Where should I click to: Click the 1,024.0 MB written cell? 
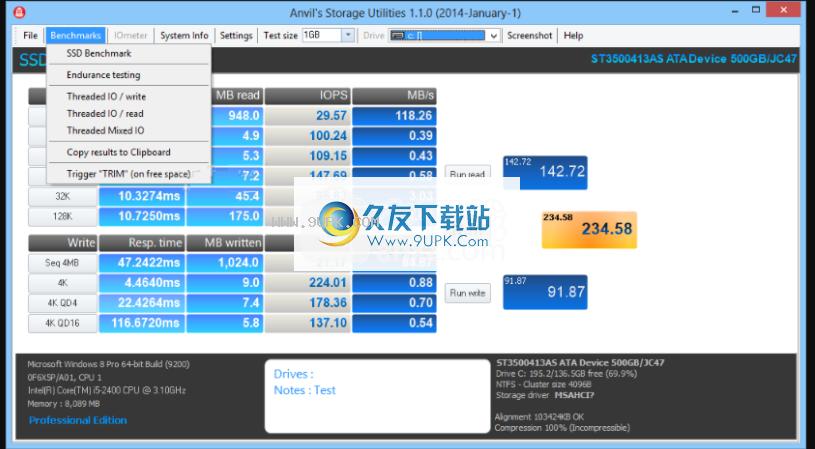pyautogui.click(x=225, y=263)
